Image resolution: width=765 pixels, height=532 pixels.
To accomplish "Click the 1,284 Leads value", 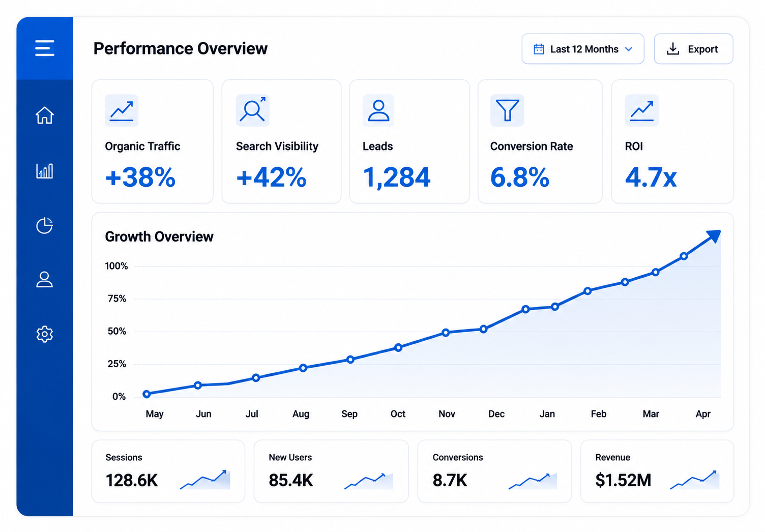I will [397, 178].
